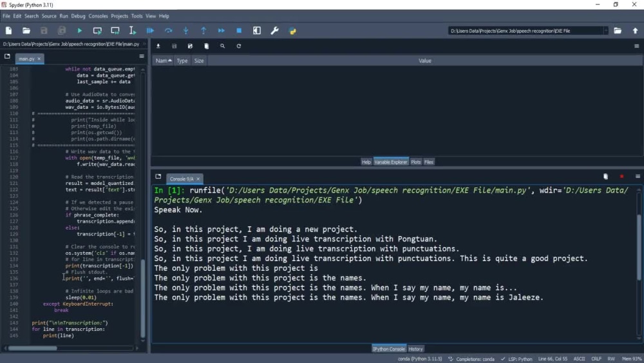Run selection or current line icon

[133, 31]
